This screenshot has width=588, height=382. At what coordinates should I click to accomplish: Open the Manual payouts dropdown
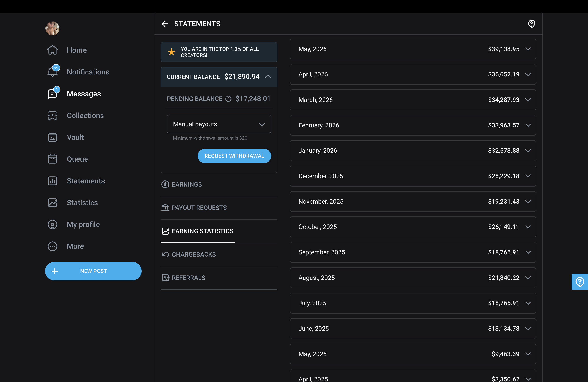coord(219,124)
